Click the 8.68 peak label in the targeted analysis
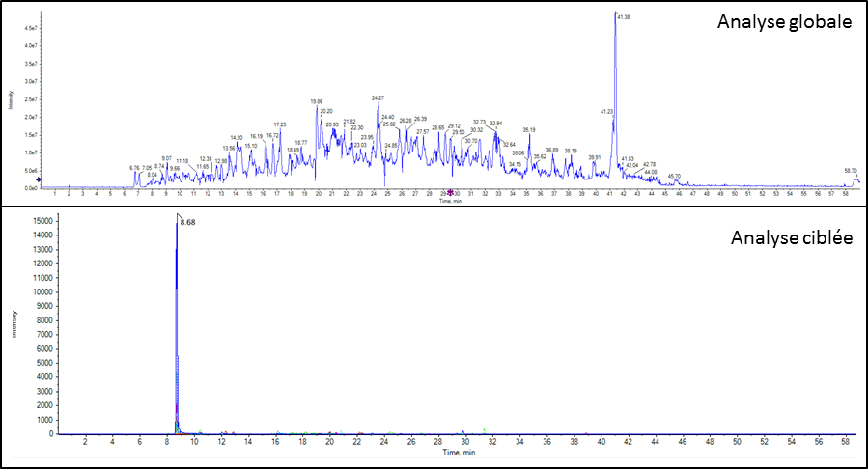Viewport: 868px width, 469px height. pyautogui.click(x=188, y=225)
